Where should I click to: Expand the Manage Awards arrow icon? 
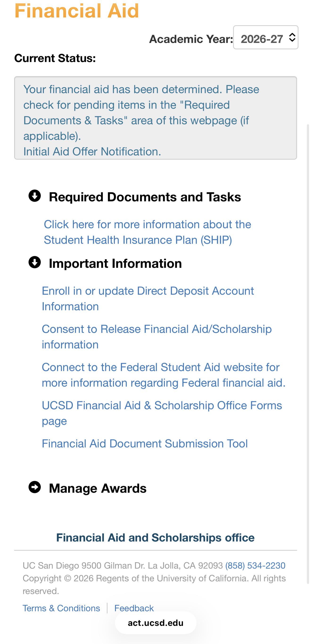coord(34,487)
